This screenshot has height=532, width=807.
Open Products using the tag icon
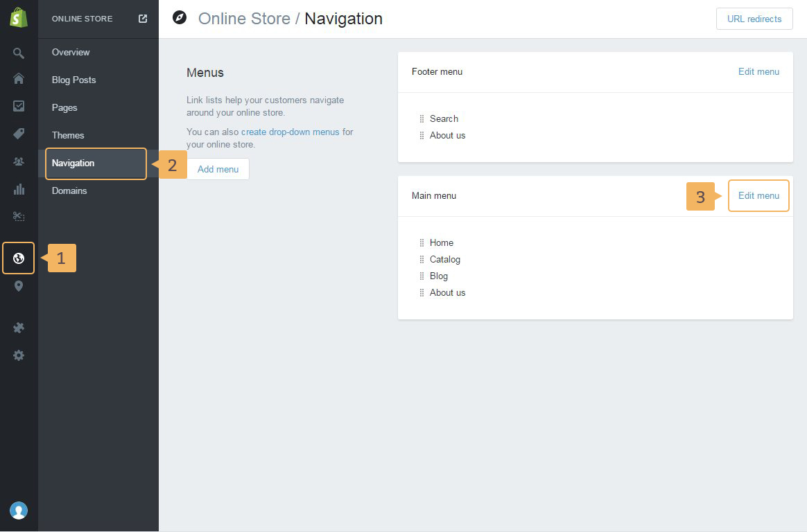pyautogui.click(x=19, y=134)
